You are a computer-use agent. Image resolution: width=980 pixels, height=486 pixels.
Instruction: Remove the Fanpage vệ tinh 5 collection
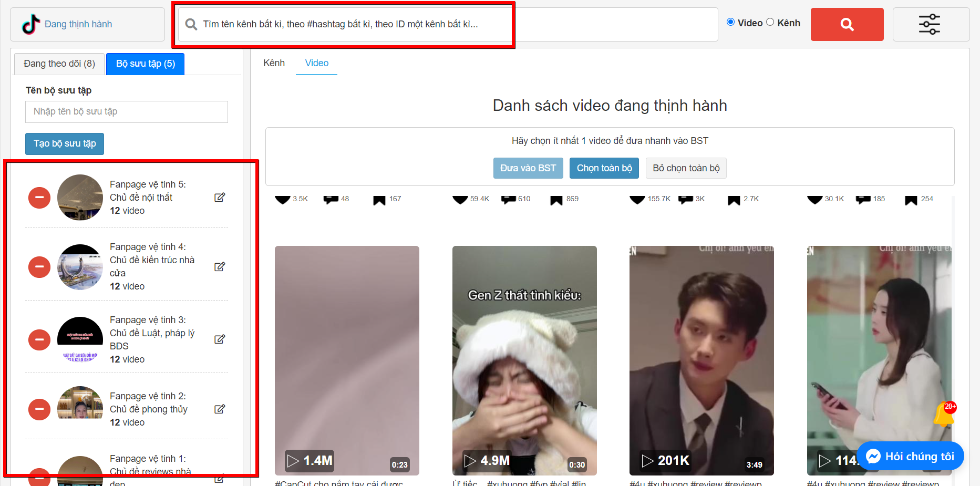coord(39,198)
